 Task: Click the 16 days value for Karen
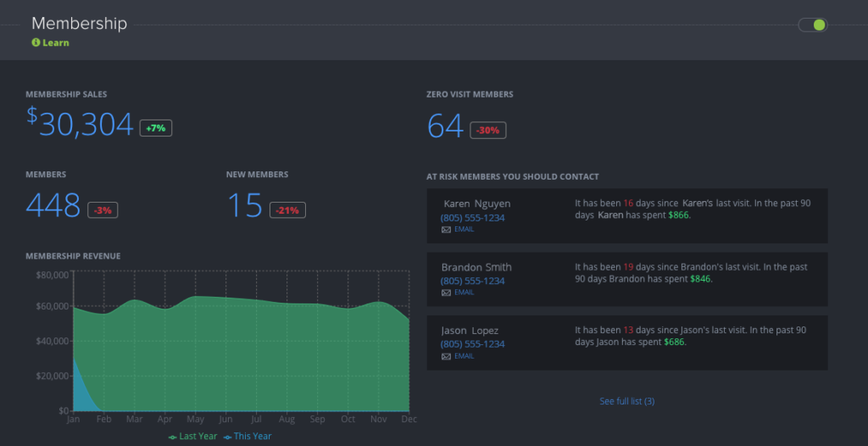click(x=628, y=203)
